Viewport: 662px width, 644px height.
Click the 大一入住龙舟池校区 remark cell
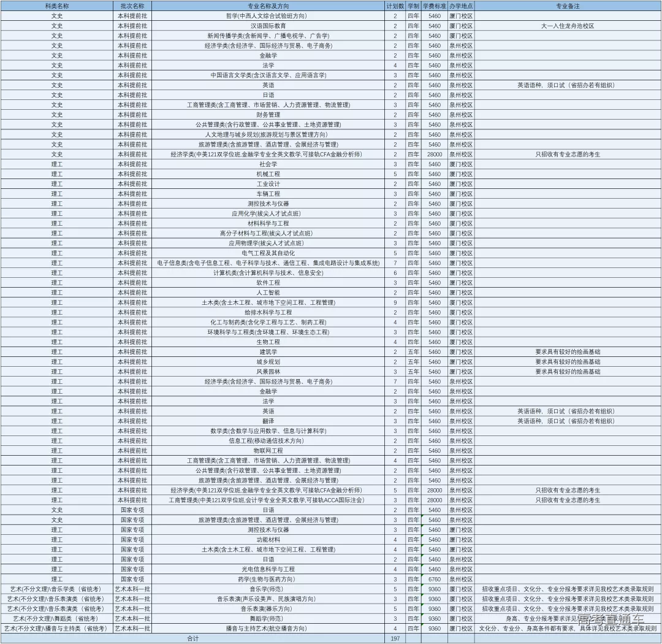point(567,26)
